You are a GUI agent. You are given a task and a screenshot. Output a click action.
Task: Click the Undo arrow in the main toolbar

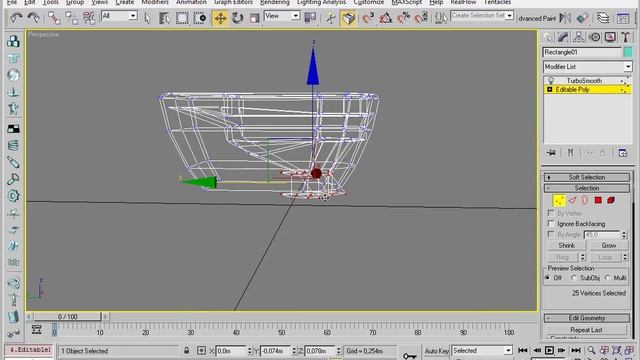[16, 18]
